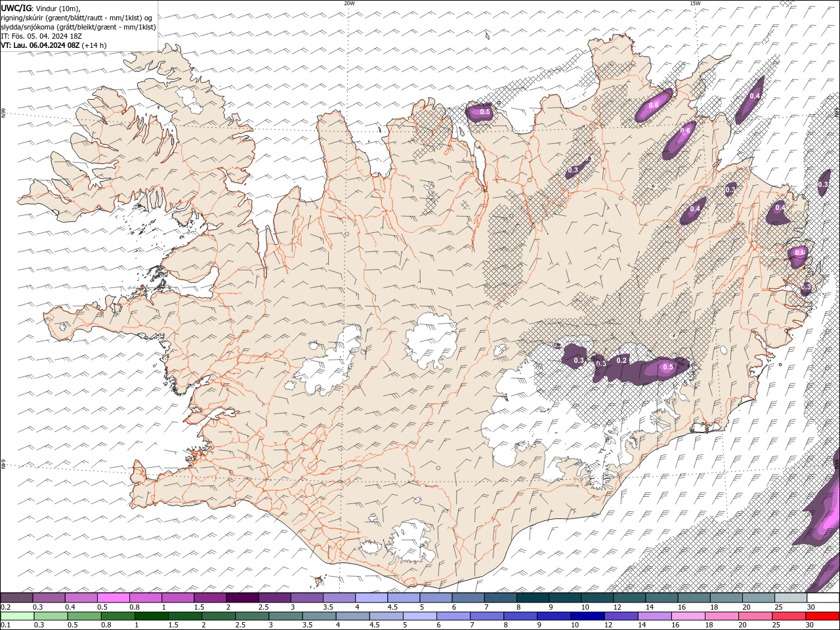Select the deep blue rain swatch for 10–12

[587, 616]
